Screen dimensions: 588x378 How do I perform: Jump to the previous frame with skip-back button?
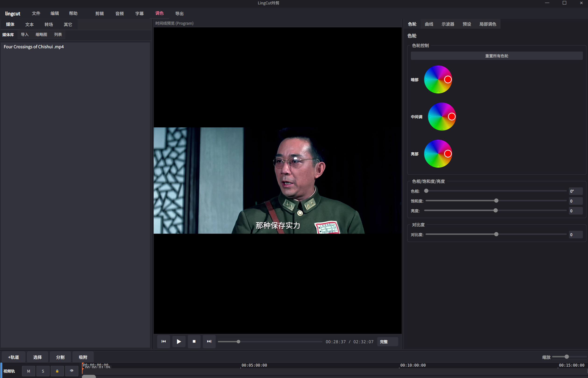[164, 341]
